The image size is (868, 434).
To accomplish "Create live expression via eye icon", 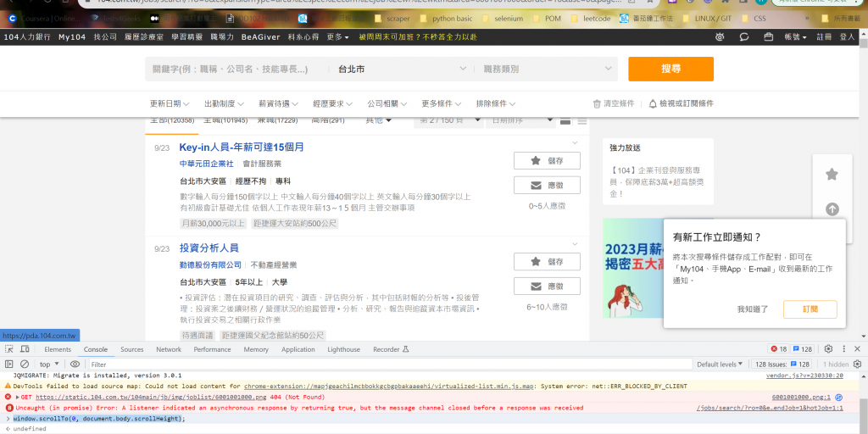I will [x=75, y=364].
